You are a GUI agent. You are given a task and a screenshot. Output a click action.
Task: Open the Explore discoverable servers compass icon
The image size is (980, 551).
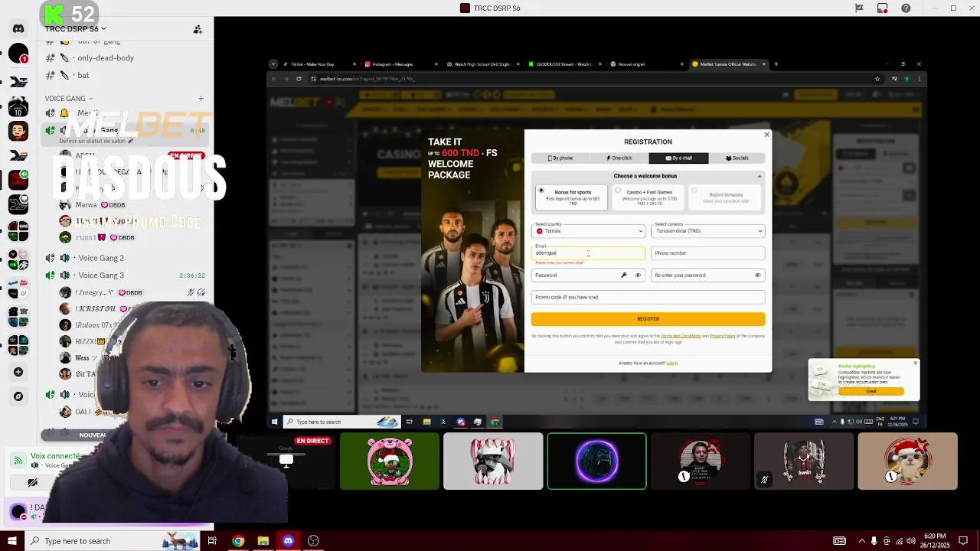[x=18, y=396]
